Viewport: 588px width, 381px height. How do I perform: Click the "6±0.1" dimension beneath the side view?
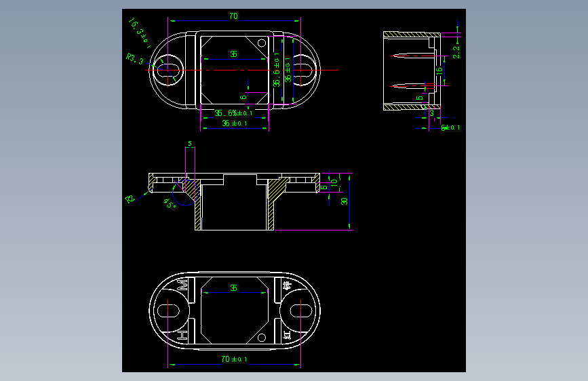coord(450,127)
